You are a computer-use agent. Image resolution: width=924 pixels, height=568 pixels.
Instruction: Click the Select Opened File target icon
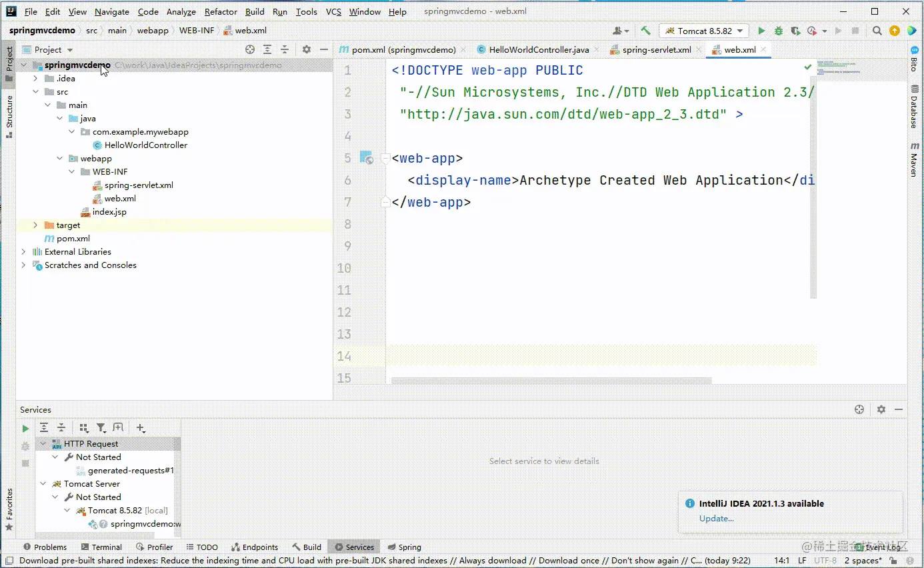250,49
